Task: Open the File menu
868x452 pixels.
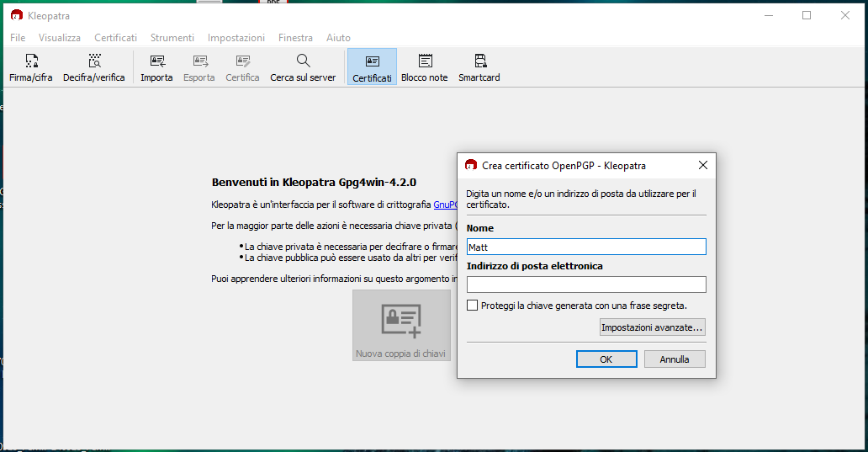Action: coord(18,38)
